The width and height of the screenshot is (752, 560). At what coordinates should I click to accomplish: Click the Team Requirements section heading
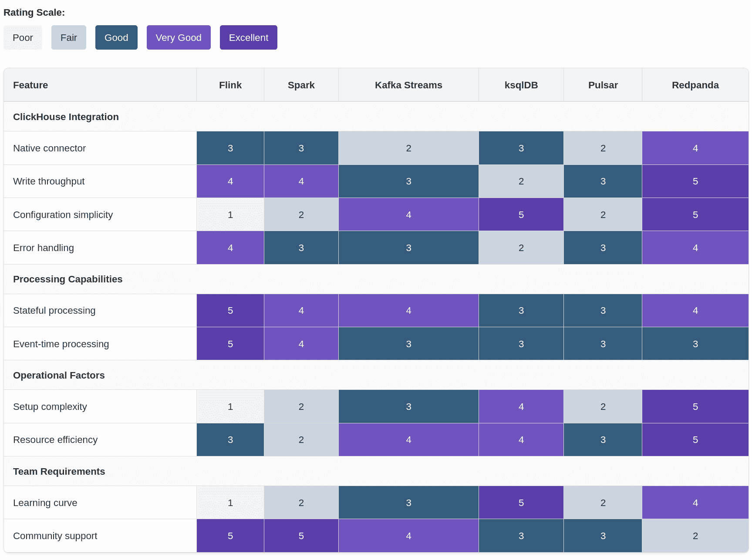coord(59,472)
